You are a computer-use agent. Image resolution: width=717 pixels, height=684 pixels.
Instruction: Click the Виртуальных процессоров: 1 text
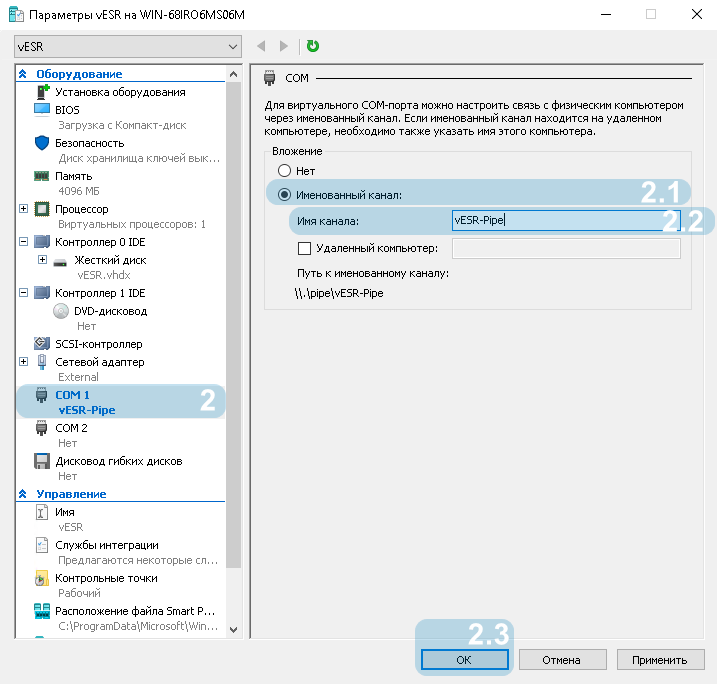point(132,224)
